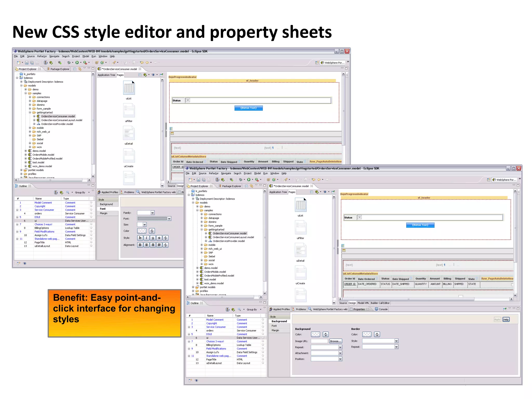Reset background color in front Properties panel
Screen dimensions: 532x399
[326, 335]
